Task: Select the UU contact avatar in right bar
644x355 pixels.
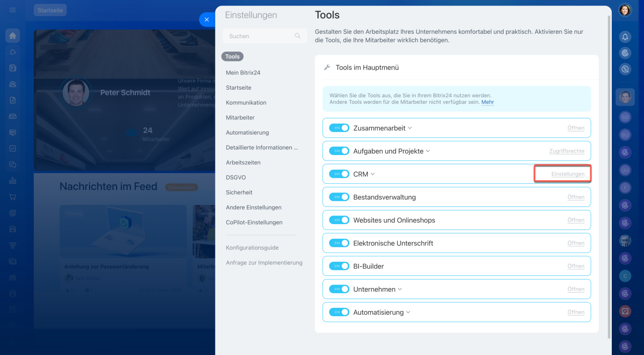Action: tap(625, 171)
